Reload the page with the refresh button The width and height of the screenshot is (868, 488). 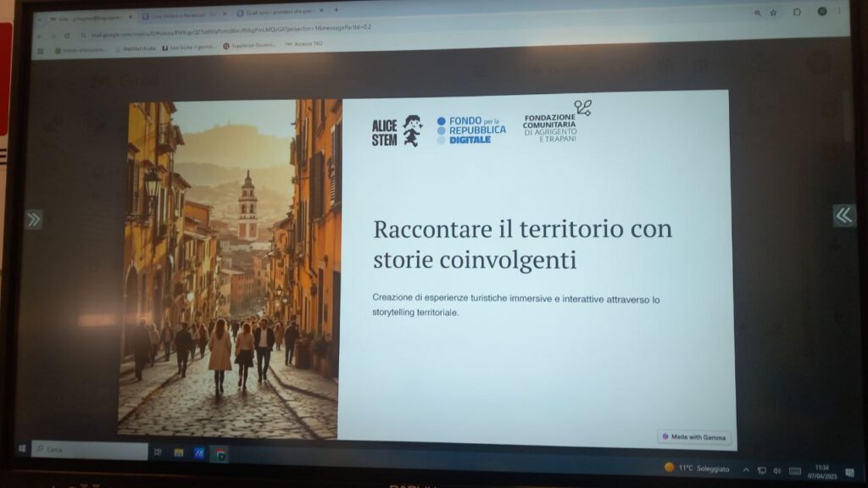coord(67,36)
